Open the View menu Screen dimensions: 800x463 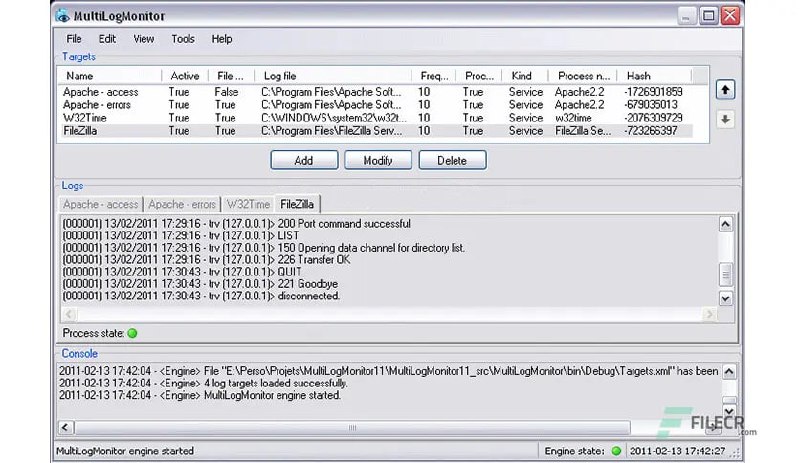(x=144, y=39)
